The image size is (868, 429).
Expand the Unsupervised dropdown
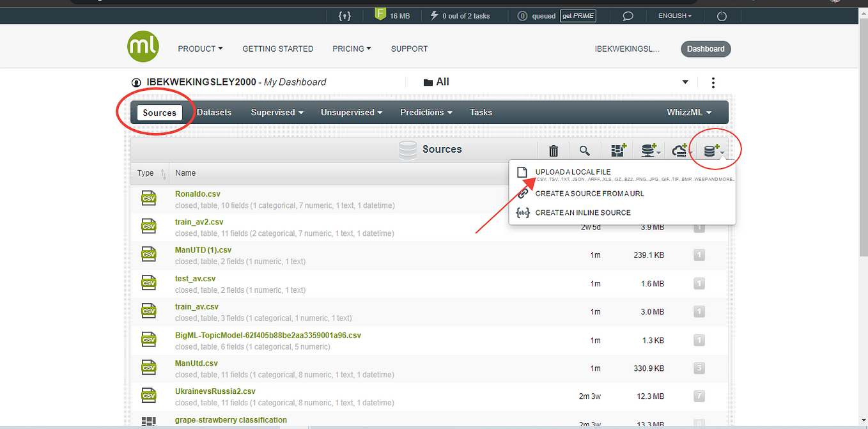coord(352,113)
